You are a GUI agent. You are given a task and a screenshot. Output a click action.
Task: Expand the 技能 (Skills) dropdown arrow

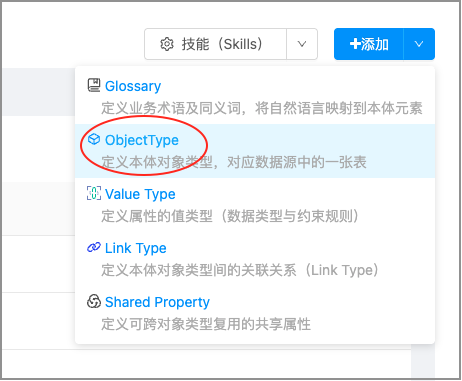(302, 44)
